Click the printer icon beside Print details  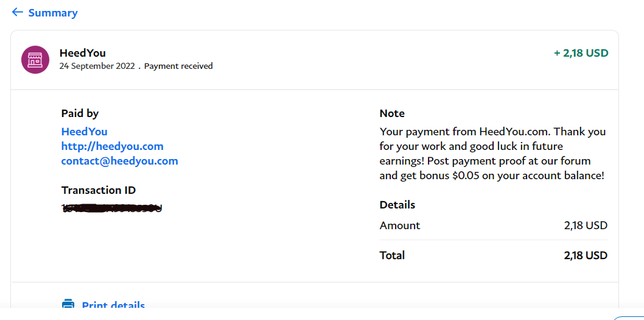(x=68, y=304)
